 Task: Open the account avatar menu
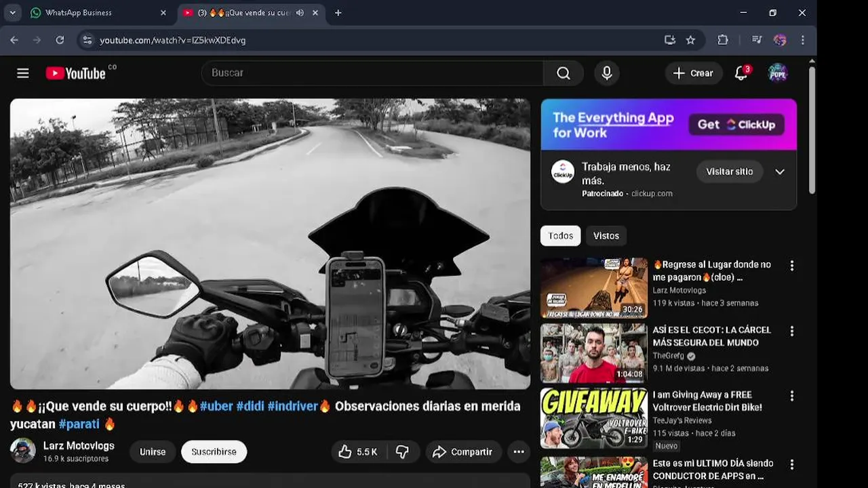pos(778,73)
